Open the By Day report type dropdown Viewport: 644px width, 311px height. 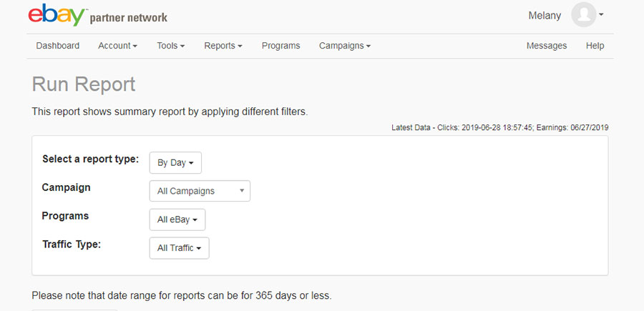click(x=175, y=163)
